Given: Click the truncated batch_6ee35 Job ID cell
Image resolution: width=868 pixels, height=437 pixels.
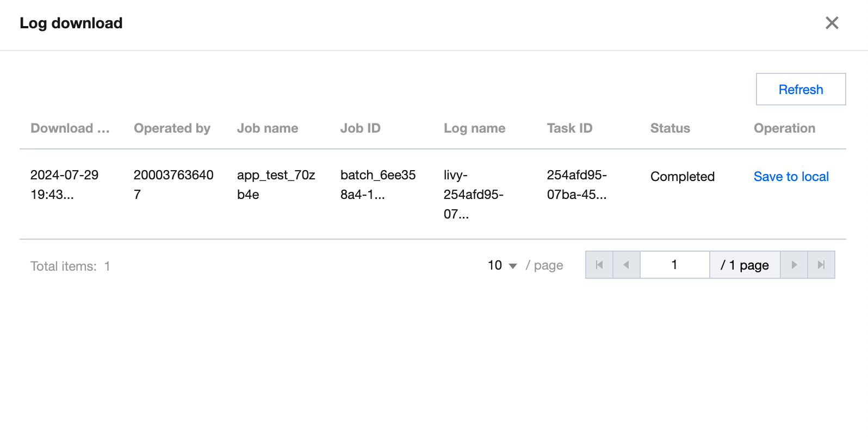Looking at the screenshot, I should pos(377,185).
